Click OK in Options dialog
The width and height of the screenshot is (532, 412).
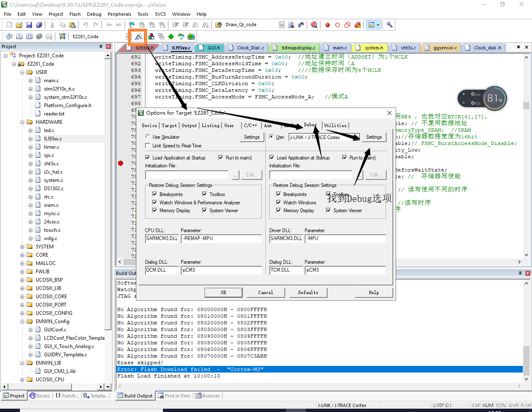[x=224, y=293]
